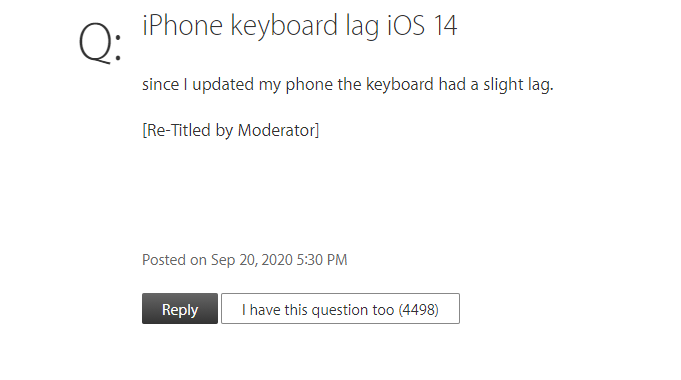Click the large Q: question icon
The width and height of the screenshot is (681, 380).
coord(100,43)
